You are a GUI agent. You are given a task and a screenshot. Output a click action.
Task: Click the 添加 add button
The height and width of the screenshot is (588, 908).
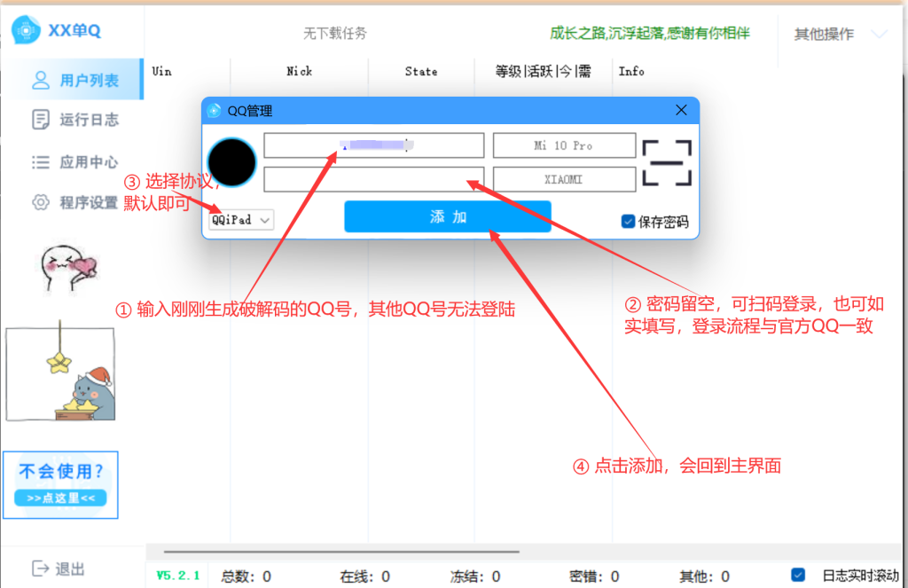coord(448,216)
